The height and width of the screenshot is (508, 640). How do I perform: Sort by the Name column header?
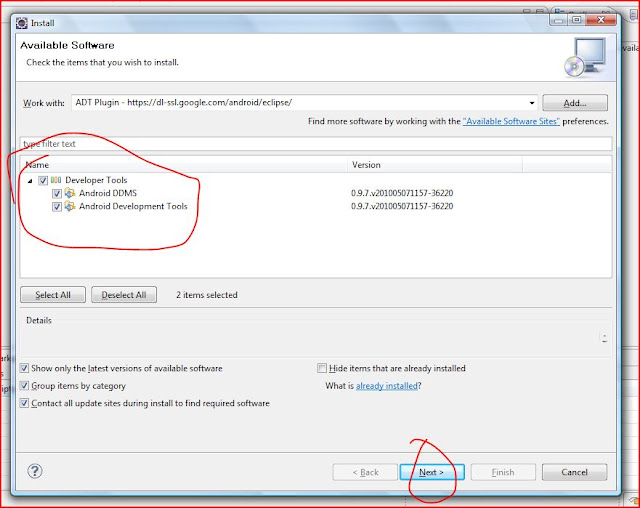(184, 165)
